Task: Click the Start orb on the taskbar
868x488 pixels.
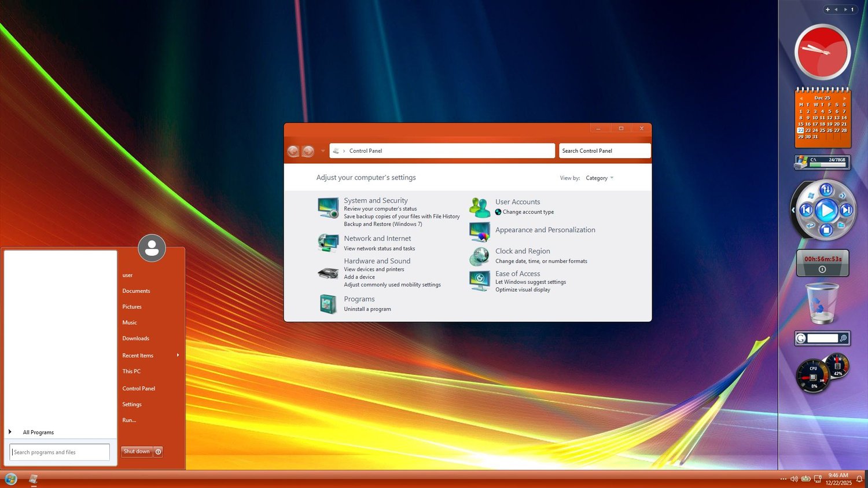Action: [x=11, y=479]
